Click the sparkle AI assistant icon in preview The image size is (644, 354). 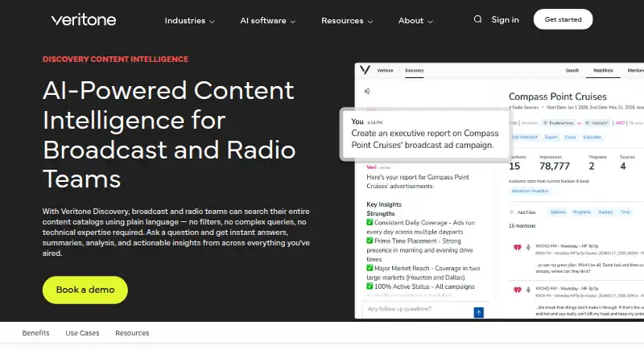(367, 91)
